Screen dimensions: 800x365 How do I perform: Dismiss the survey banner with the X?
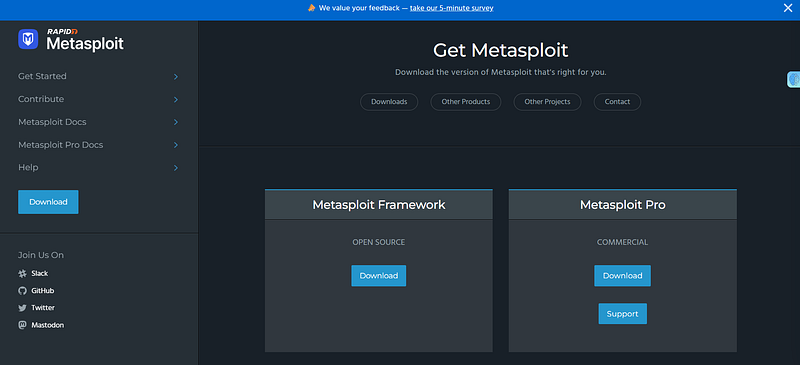[x=788, y=8]
